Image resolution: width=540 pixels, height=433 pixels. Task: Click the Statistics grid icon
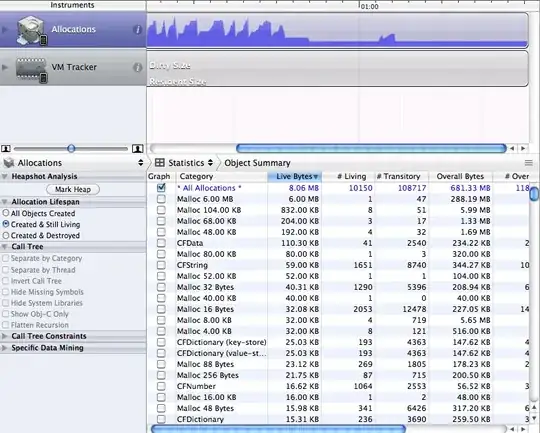tap(159, 162)
